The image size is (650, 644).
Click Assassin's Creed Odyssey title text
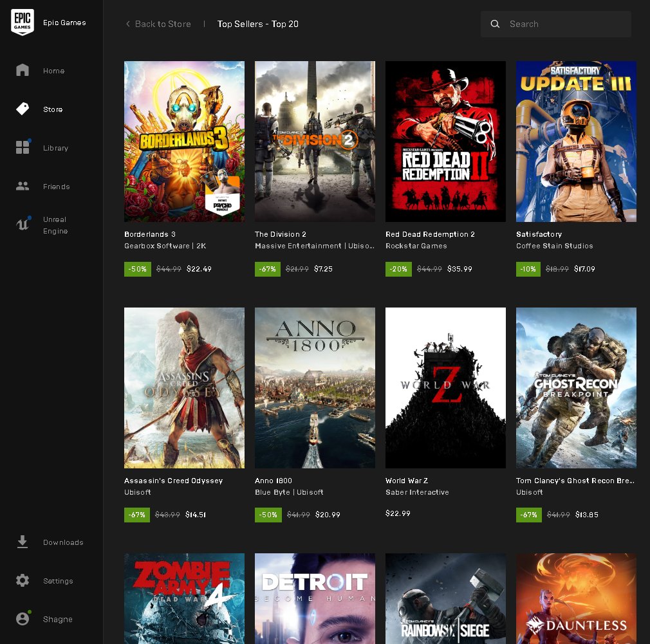coord(173,481)
